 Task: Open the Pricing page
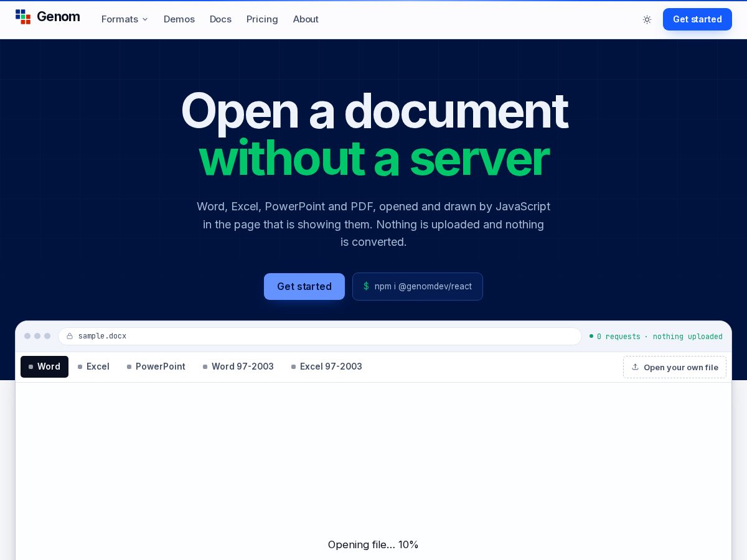[262, 19]
